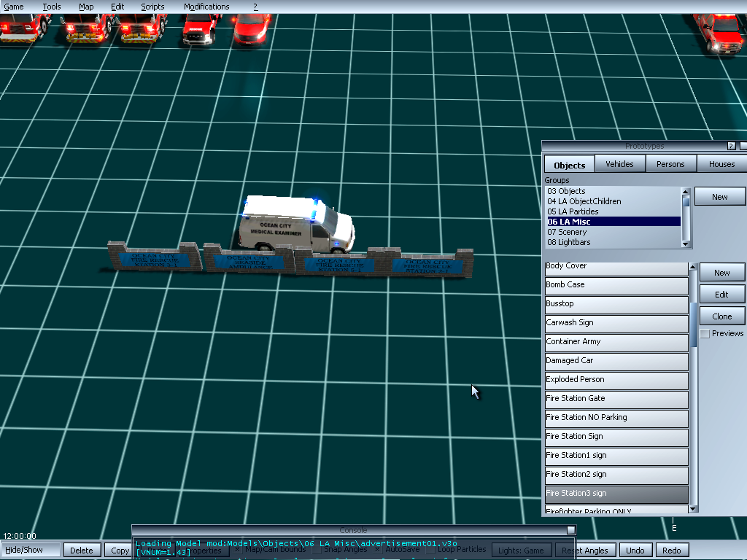
Task: Select the Container Army prototype
Action: point(616,343)
